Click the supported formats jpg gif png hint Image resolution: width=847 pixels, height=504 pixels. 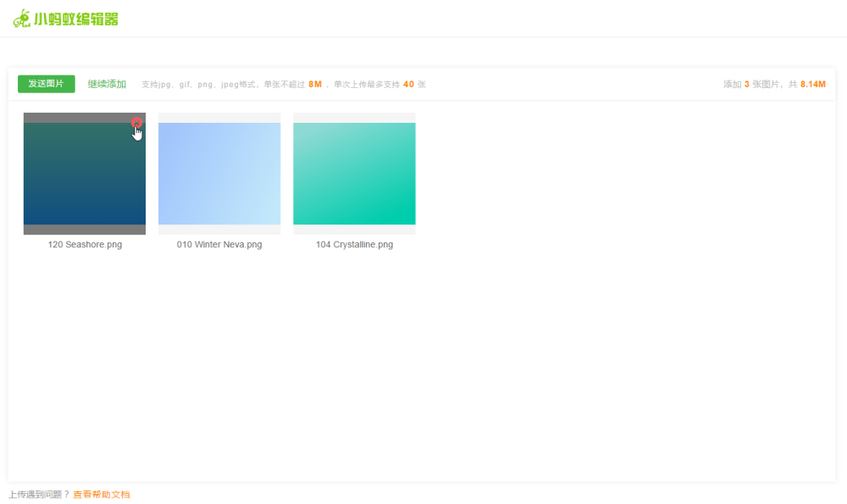tap(197, 84)
